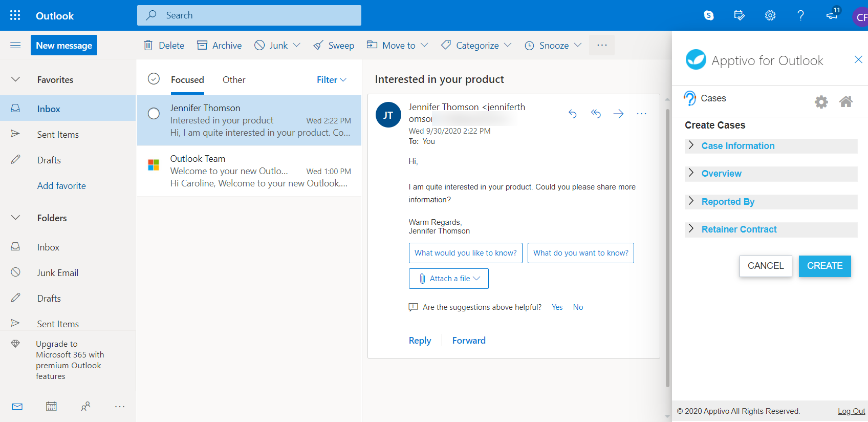Collapse the Favorites section
The width and height of the screenshot is (868, 422).
pos(15,79)
